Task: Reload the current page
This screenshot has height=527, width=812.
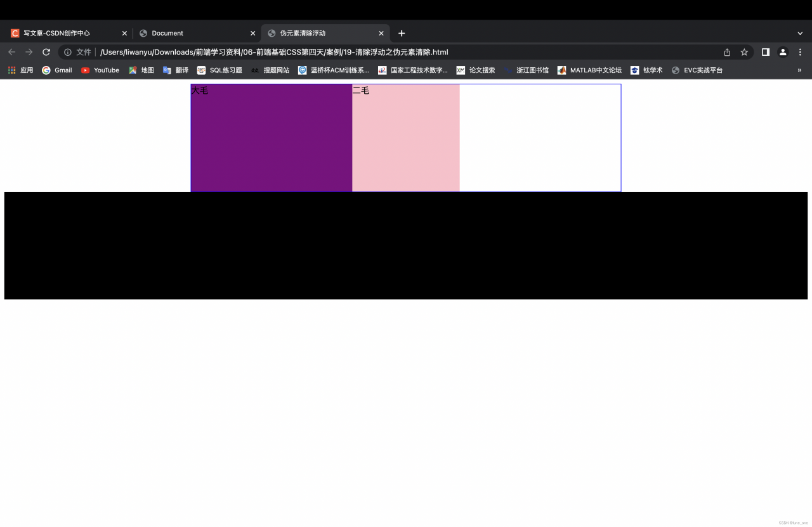Action: (46, 52)
